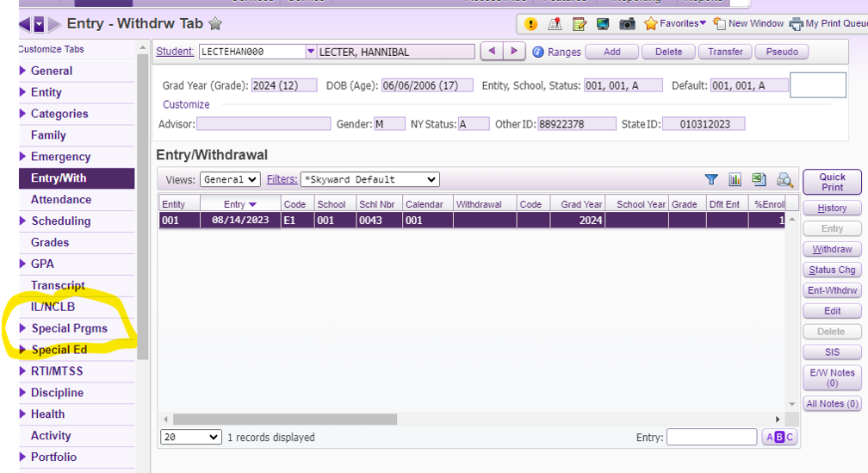The height and width of the screenshot is (473, 868).
Task: Click the blue filter funnel icon
Action: click(x=711, y=179)
